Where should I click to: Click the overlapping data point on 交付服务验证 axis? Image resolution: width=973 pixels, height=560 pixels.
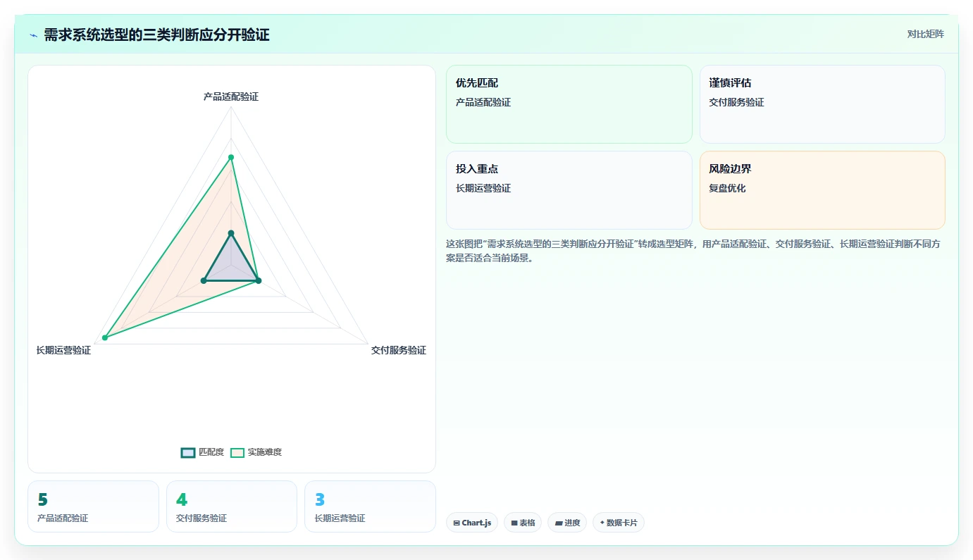pyautogui.click(x=258, y=281)
